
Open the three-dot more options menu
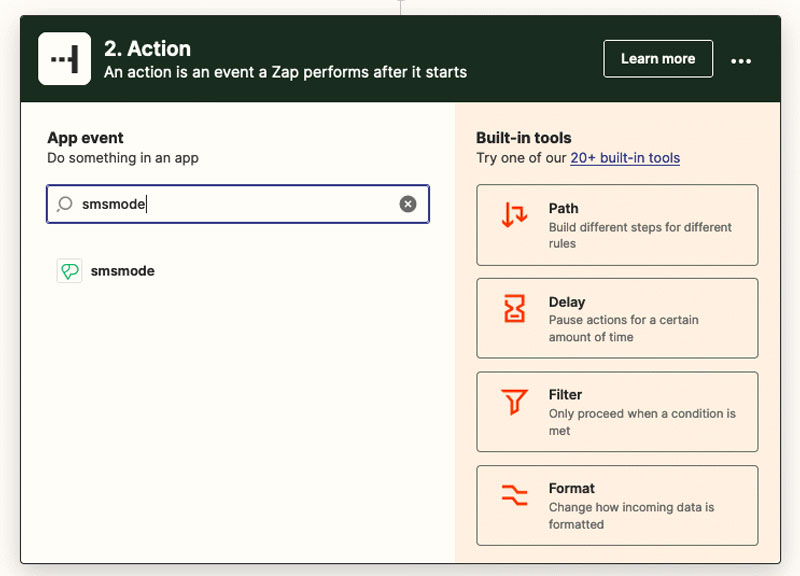click(x=741, y=61)
